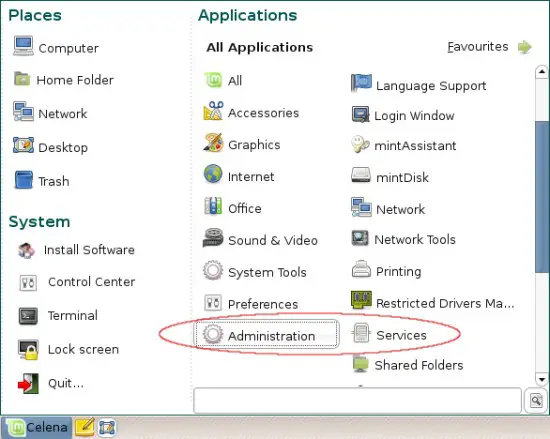The height and width of the screenshot is (439, 550).
Task: Click the Login Window label
Action: pos(414,116)
